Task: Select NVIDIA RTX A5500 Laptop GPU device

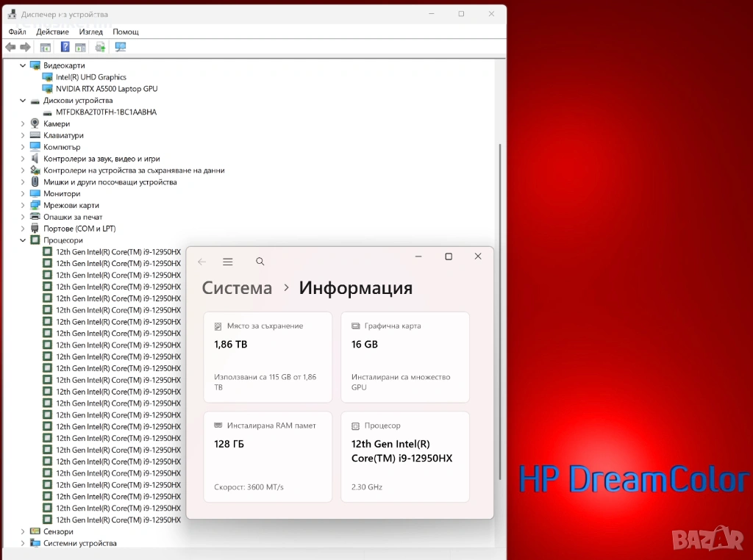Action: tap(107, 89)
